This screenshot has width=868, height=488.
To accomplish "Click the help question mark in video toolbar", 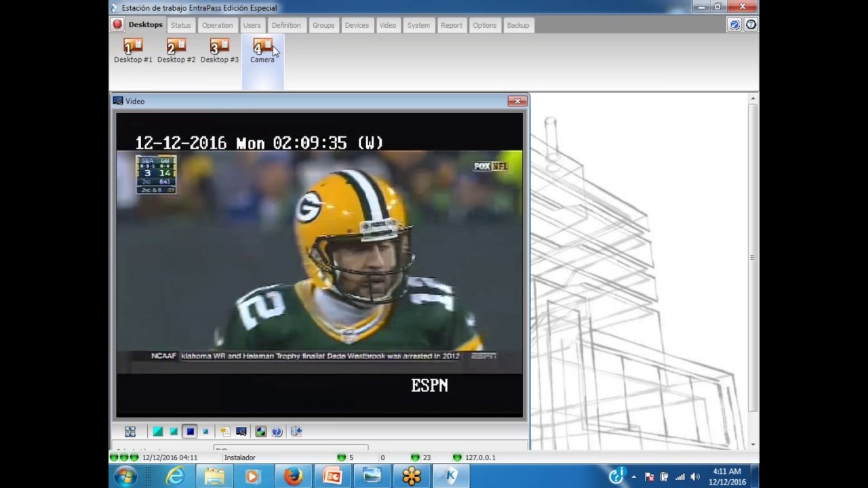I will (x=277, y=431).
